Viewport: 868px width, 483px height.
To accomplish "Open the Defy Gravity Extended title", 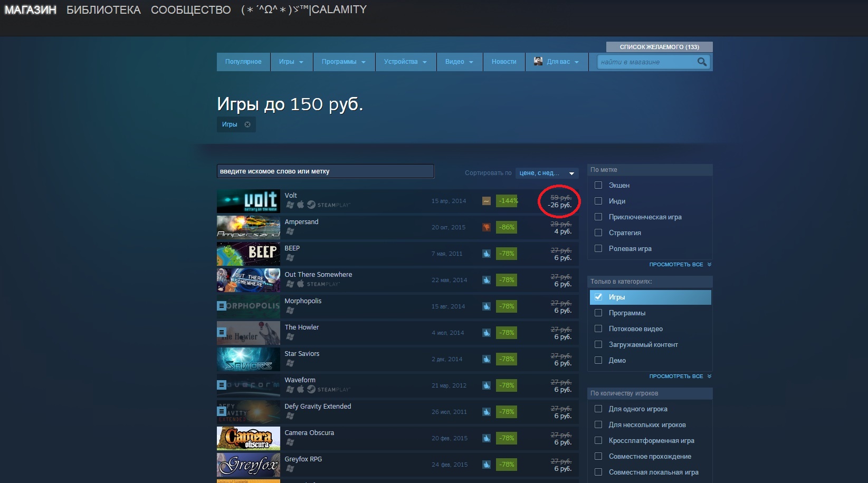I will pos(318,407).
